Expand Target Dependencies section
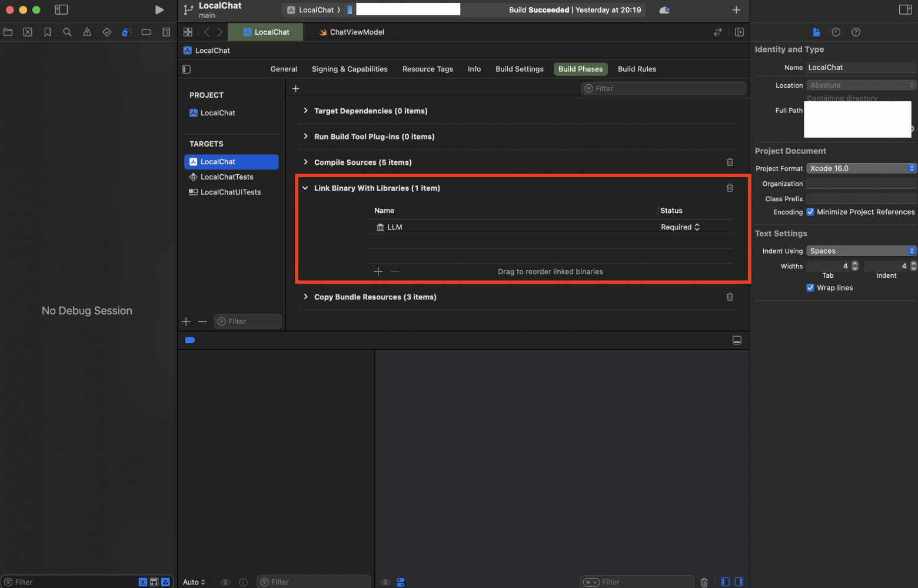This screenshot has width=918, height=588. [x=305, y=111]
